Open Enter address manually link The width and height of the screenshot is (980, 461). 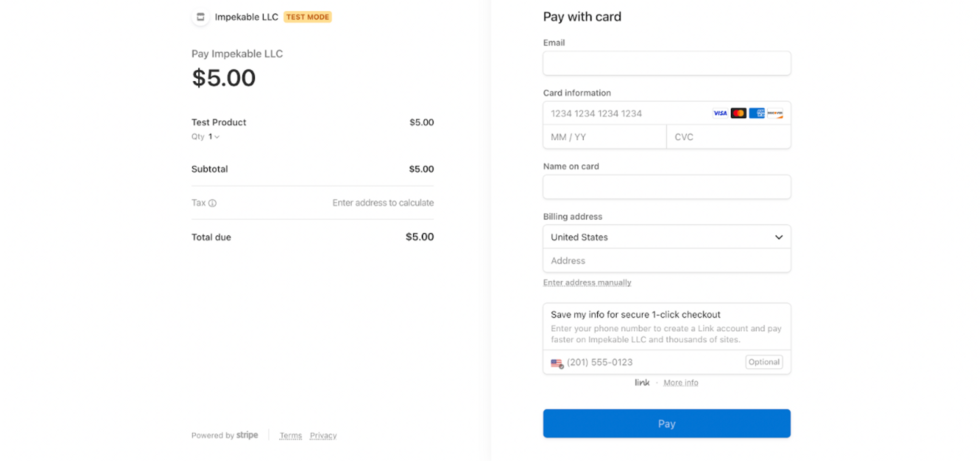point(587,283)
